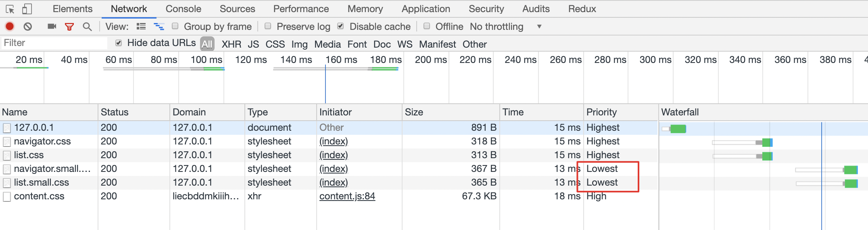Click the waterfall bar for list.small.css
The width and height of the screenshot is (868, 230).
[x=851, y=184]
